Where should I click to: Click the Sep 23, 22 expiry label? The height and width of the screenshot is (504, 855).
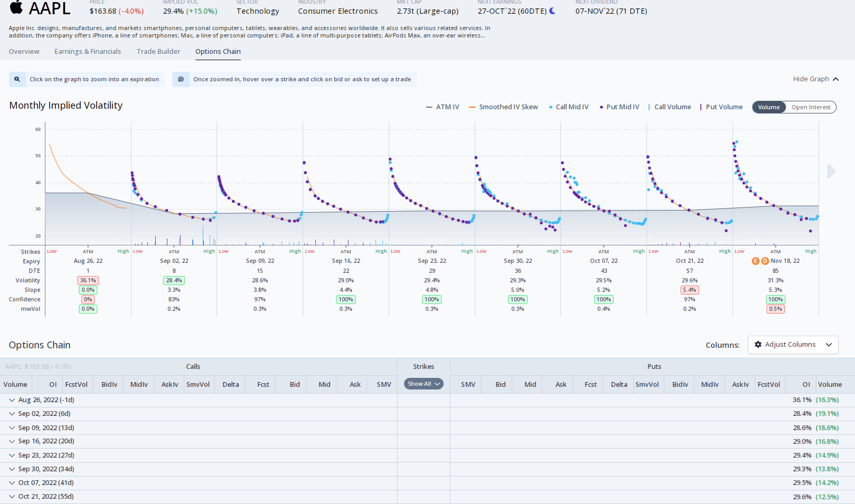point(432,261)
